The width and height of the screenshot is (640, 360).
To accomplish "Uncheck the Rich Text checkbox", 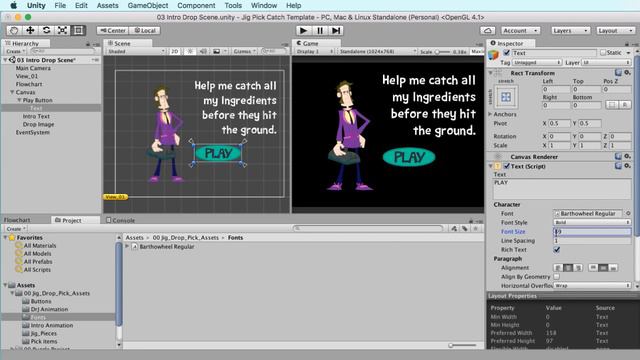I will (x=557, y=249).
